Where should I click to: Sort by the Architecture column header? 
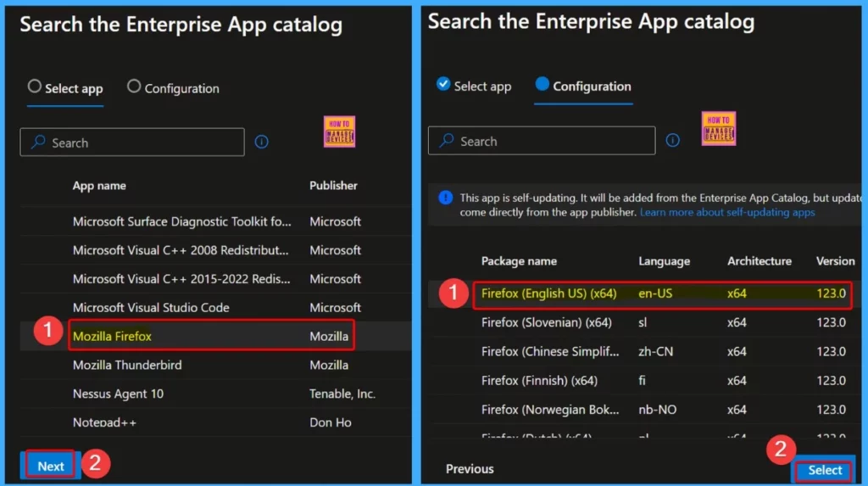pos(759,261)
